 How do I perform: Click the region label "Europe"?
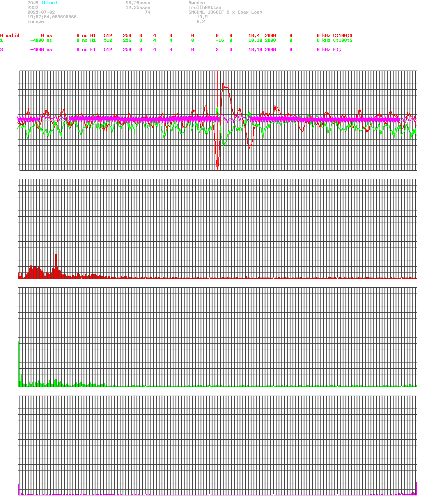coord(35,21)
